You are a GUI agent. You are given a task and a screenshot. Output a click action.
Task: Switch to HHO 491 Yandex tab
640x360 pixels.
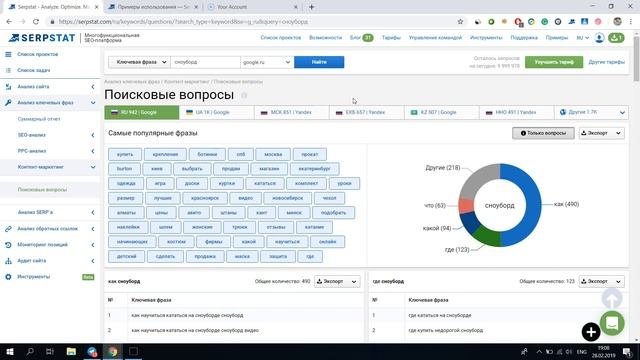[517, 112]
